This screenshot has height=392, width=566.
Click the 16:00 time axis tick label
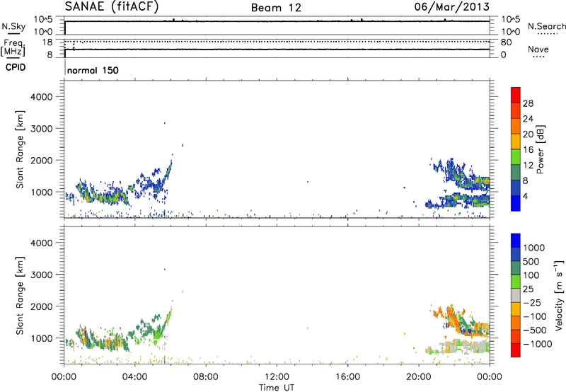coord(347,377)
